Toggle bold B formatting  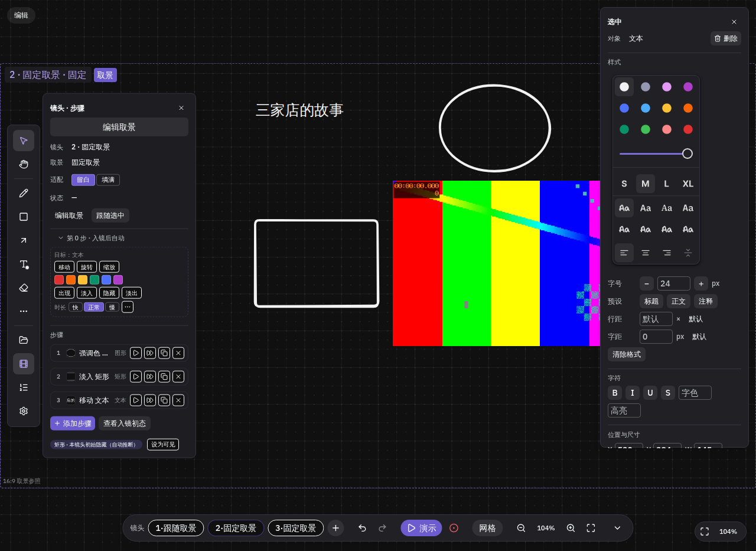[615, 393]
